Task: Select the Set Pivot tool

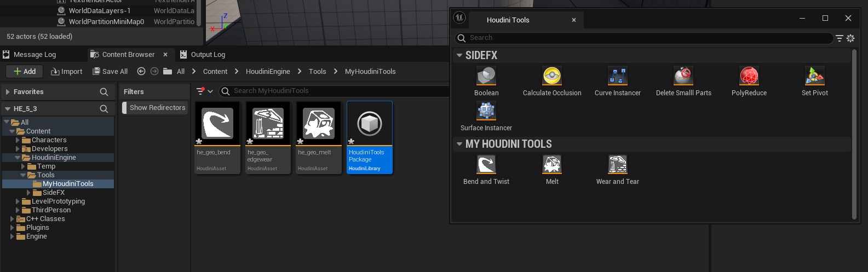Action: tap(814, 77)
